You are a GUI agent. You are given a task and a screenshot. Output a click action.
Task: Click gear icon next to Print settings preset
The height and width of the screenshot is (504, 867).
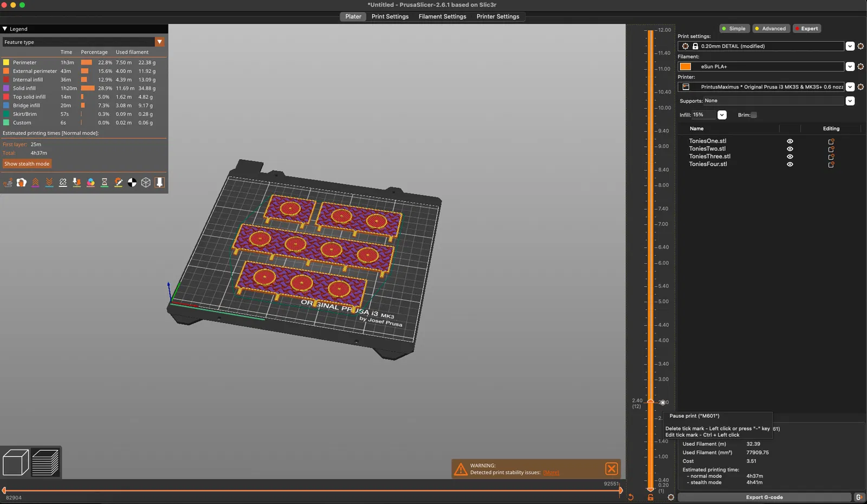[x=860, y=46]
